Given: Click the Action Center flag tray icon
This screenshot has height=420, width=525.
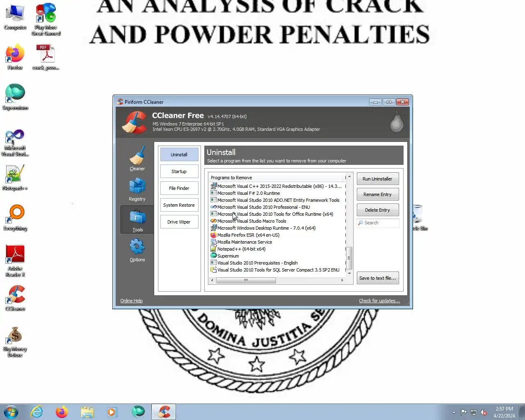Looking at the screenshot, I should (463, 412).
